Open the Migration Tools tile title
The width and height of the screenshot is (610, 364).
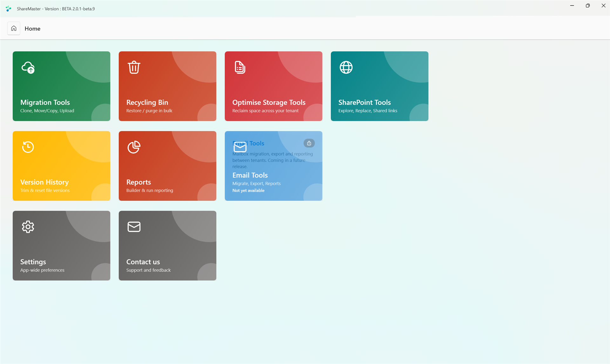45,102
